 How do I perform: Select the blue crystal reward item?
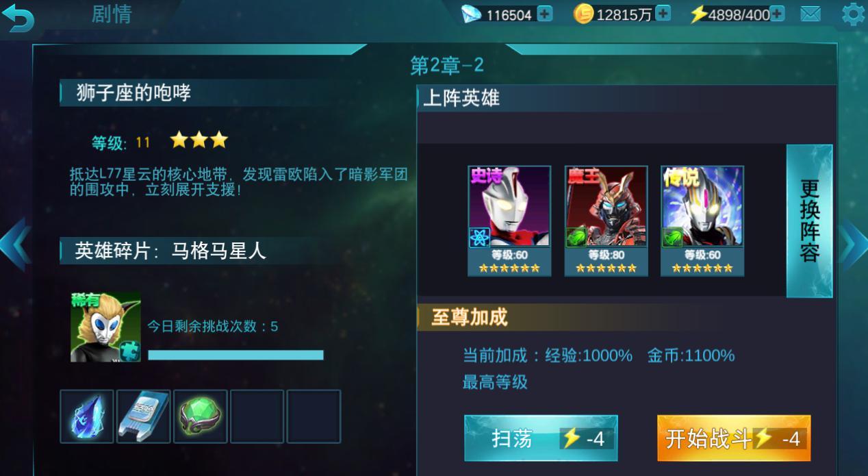coord(87,416)
